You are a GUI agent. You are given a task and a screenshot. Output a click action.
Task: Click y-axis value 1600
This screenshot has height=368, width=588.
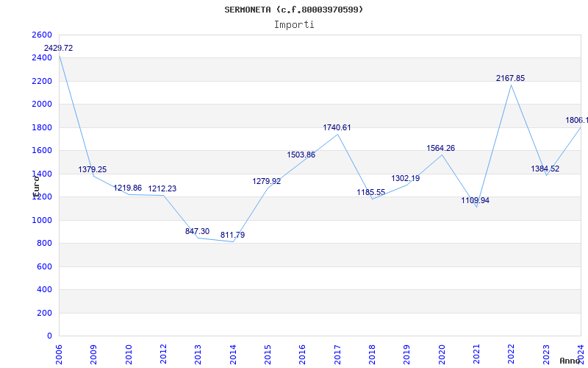click(42, 151)
